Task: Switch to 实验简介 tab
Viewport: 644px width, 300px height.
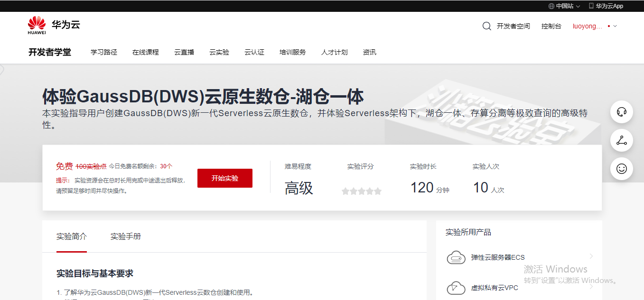Action: (72, 236)
